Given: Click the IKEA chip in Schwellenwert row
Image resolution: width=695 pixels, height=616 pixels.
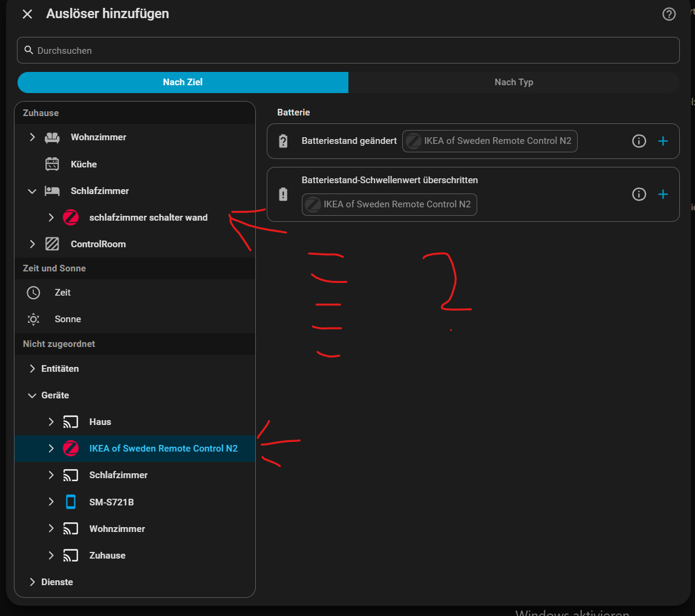Looking at the screenshot, I should click(389, 204).
